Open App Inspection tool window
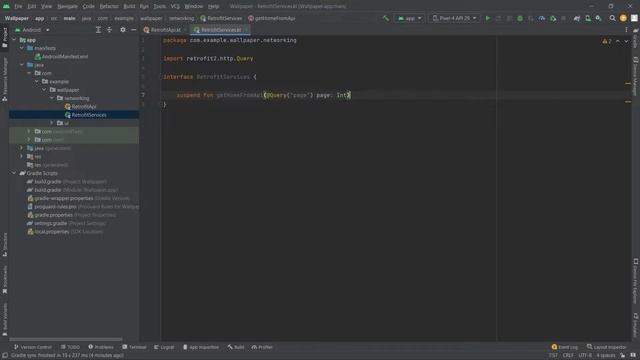This screenshot has width=640, height=360. click(201, 347)
